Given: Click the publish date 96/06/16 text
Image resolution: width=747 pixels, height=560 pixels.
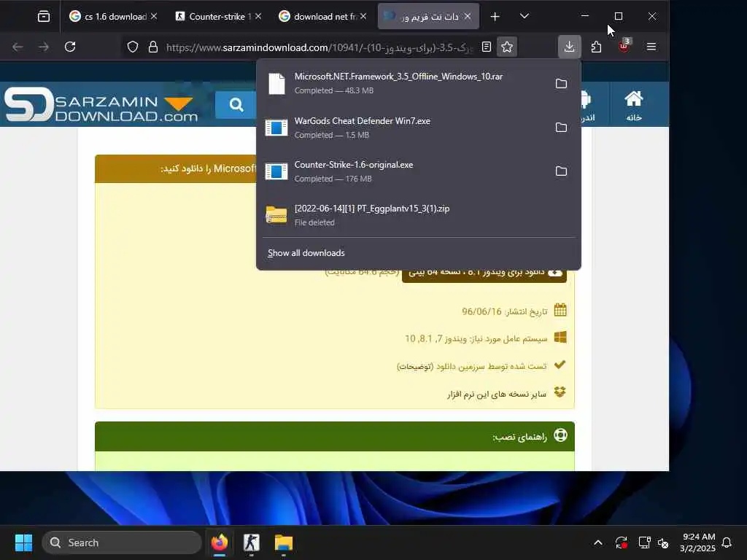Looking at the screenshot, I should coord(505,311).
